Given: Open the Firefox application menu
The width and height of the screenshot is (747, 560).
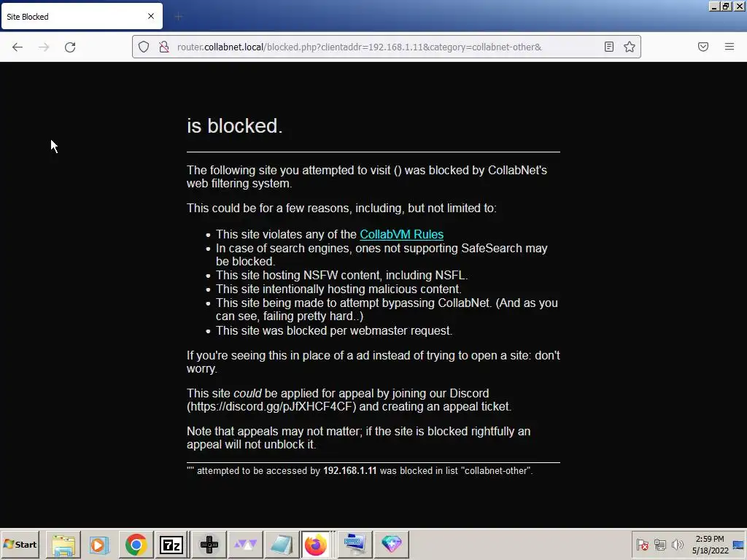Looking at the screenshot, I should pos(729,47).
